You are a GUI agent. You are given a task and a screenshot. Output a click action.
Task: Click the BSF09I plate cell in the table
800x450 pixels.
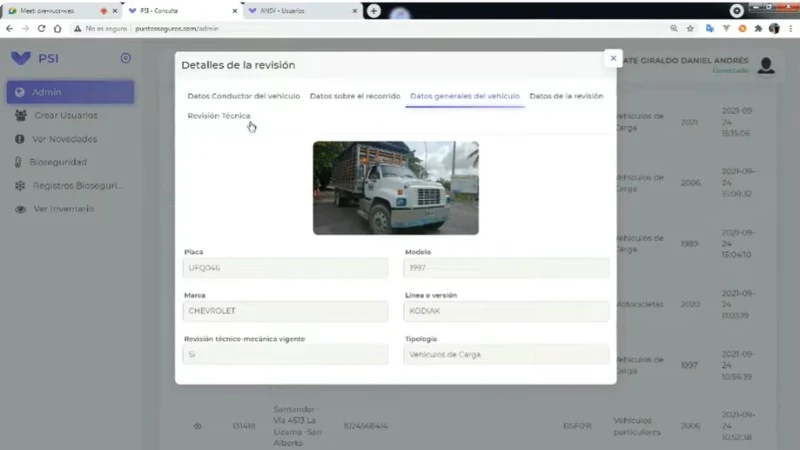[x=577, y=426]
